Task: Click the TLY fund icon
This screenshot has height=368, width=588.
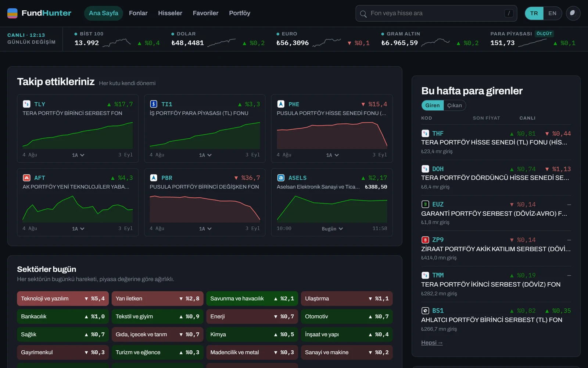Action: click(26, 104)
